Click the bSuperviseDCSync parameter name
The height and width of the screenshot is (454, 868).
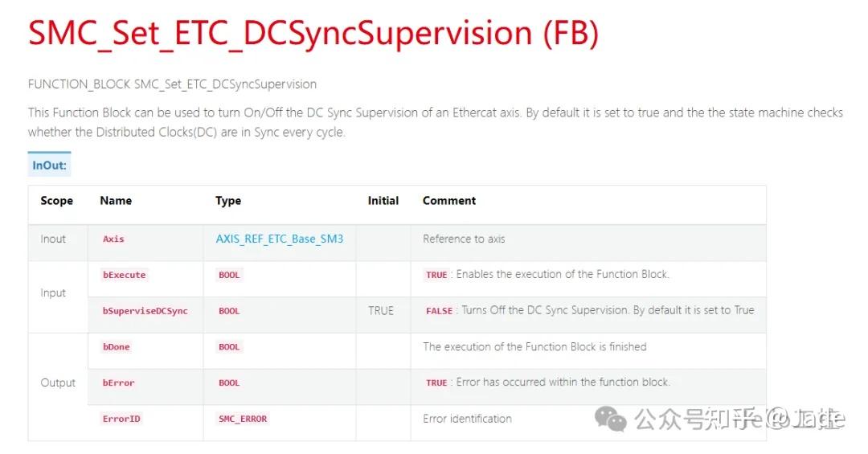(145, 311)
